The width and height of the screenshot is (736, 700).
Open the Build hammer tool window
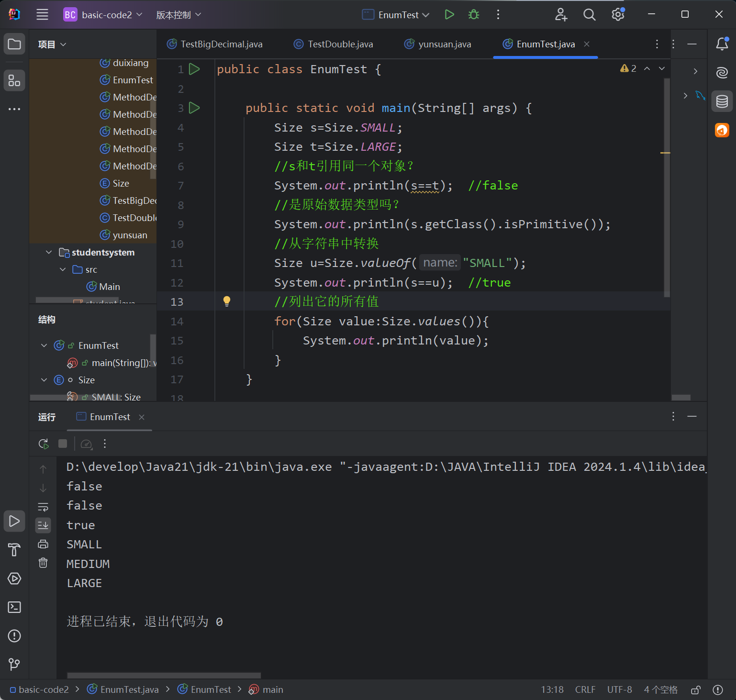(x=14, y=550)
